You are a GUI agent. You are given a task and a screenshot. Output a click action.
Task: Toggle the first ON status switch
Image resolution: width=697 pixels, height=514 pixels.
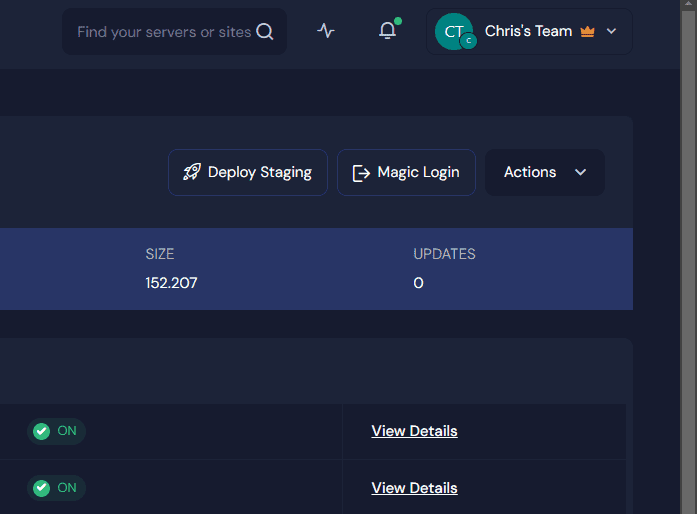[55, 431]
